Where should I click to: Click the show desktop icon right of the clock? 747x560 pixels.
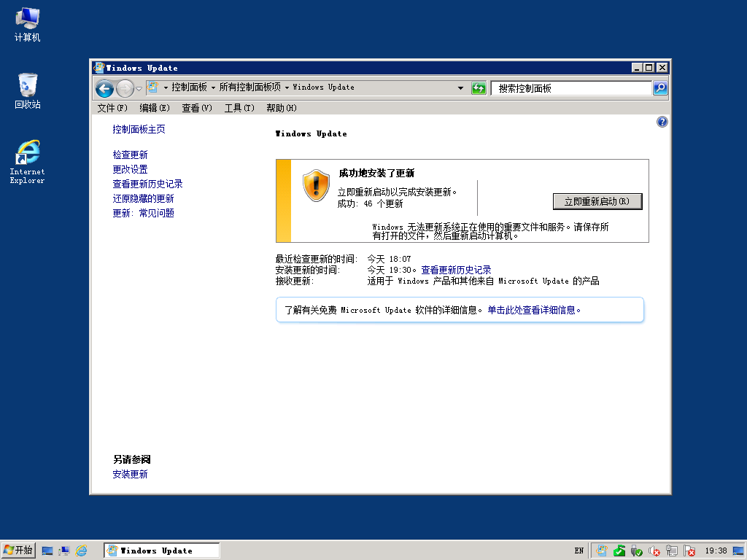[x=738, y=551]
